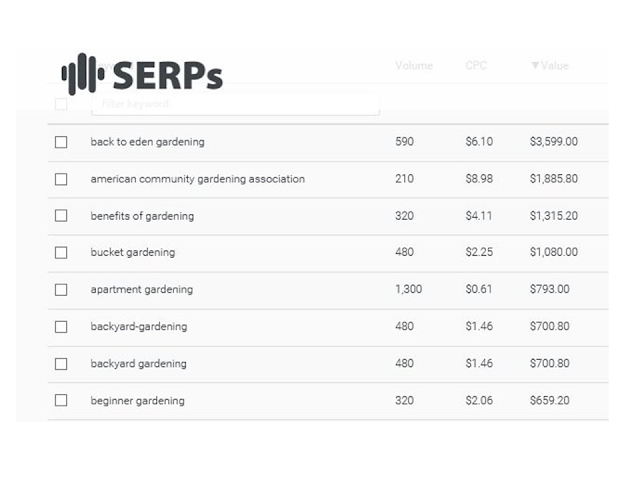Open the back to eden gardening keyword
This screenshot has height=480, width=640.
click(147, 142)
